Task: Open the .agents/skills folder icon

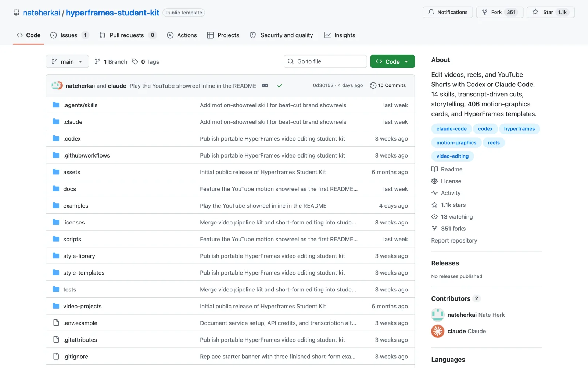Action: (x=56, y=105)
